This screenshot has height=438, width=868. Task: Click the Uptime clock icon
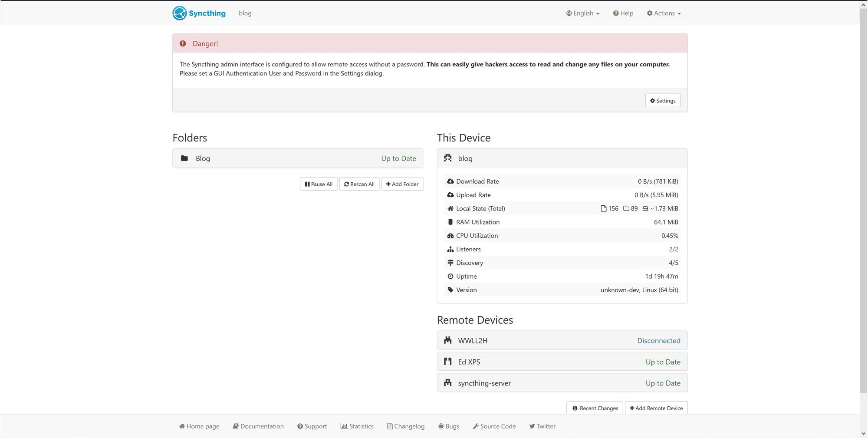click(450, 276)
